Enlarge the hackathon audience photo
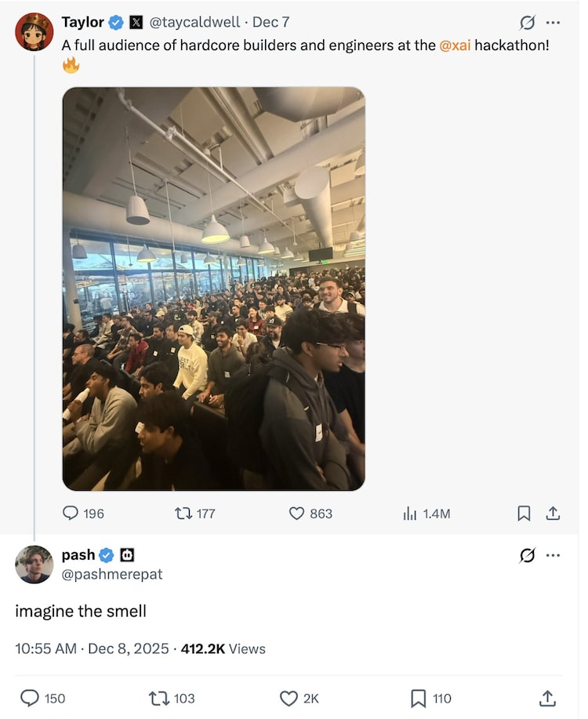The width and height of the screenshot is (588, 719). (214, 289)
